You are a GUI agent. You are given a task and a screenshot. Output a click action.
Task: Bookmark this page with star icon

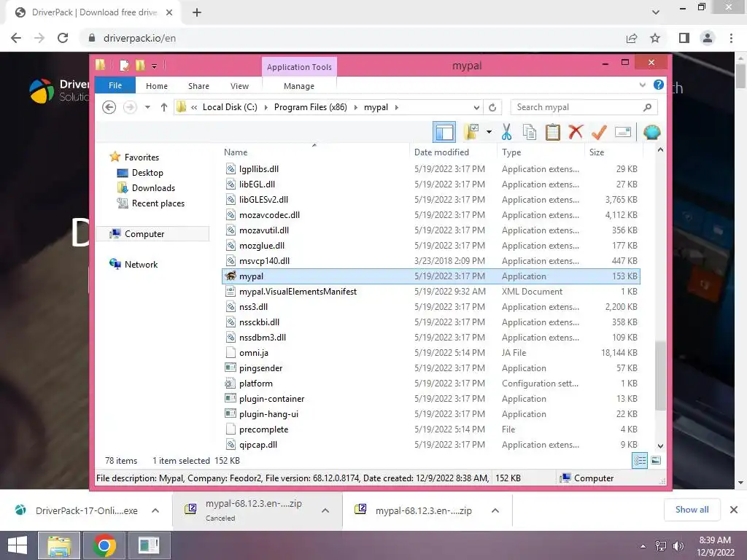point(655,38)
